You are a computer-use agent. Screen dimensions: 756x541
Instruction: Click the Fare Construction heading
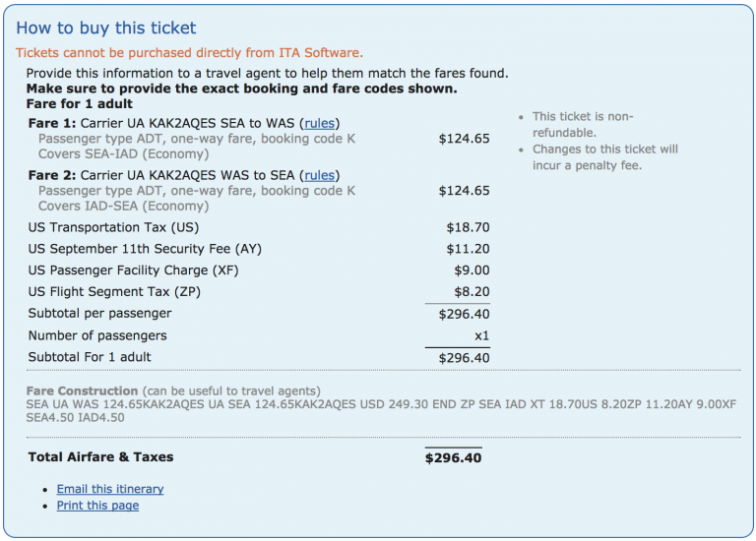(83, 391)
